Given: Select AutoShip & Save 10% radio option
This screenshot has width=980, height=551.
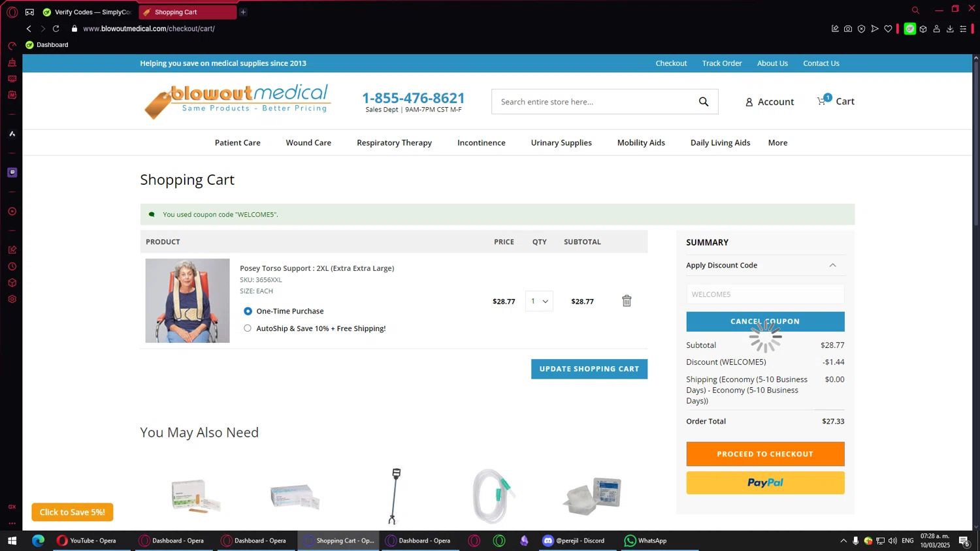Looking at the screenshot, I should (x=248, y=328).
